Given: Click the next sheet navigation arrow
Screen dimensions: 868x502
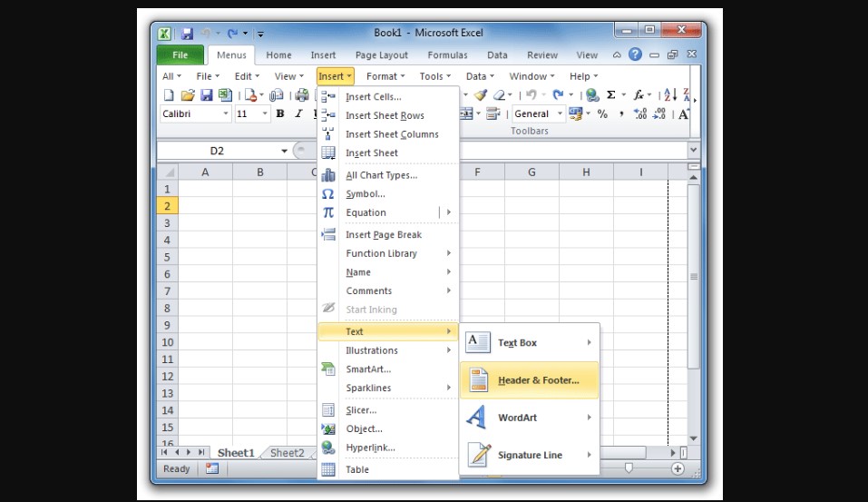Looking at the screenshot, I should [x=189, y=452].
